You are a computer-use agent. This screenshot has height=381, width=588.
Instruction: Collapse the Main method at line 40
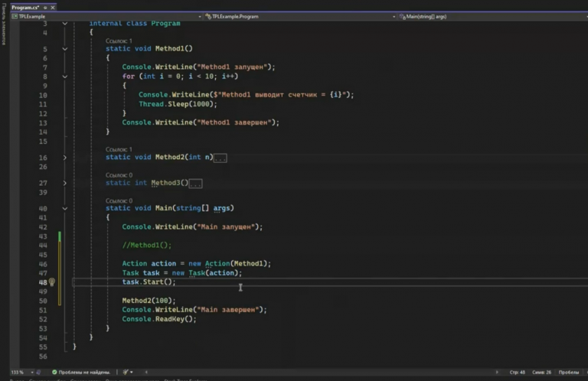(64, 208)
